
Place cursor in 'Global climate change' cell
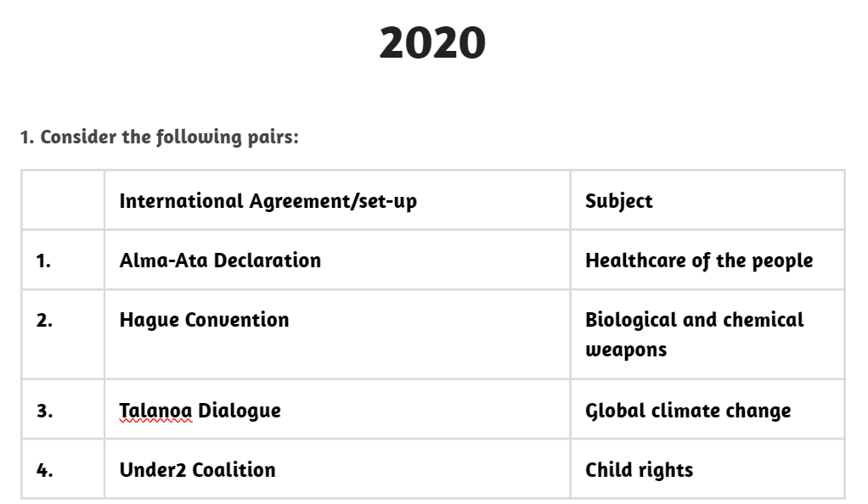(687, 411)
